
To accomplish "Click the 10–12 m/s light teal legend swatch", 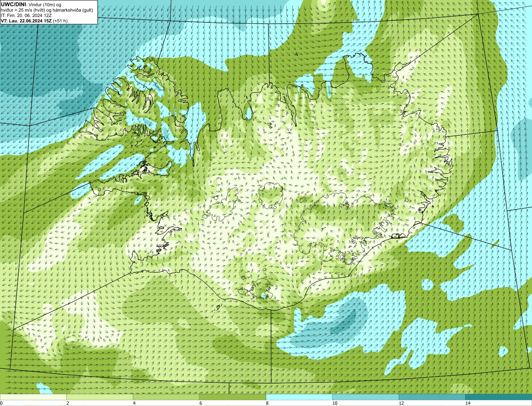I will coord(366,397).
